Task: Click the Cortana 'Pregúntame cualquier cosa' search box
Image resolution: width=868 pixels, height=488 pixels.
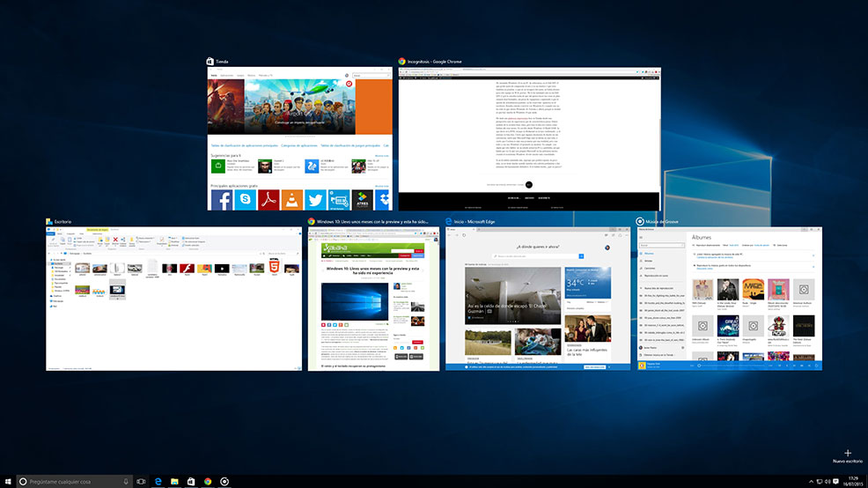Action: [x=74, y=481]
